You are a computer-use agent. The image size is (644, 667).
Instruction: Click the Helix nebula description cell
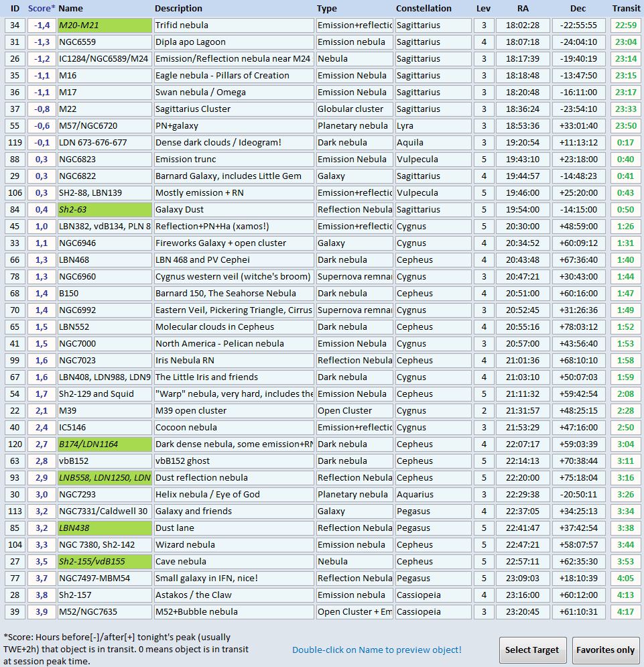click(x=233, y=495)
